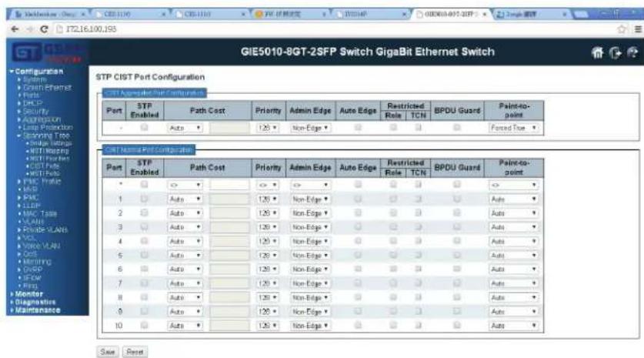Open aggregated row Priority dropdown
This screenshot has height=358, width=644.
tap(268, 128)
